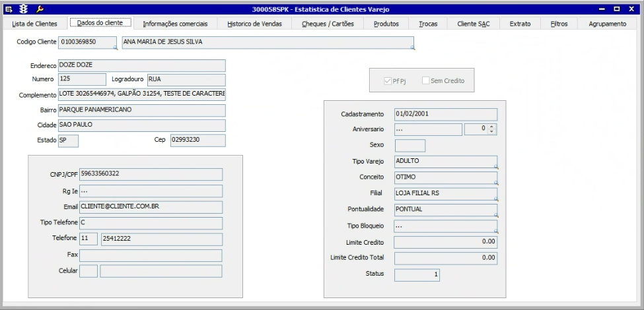This screenshot has height=310, width=644.
Task: Click the Limite Credito field
Action: (446, 242)
